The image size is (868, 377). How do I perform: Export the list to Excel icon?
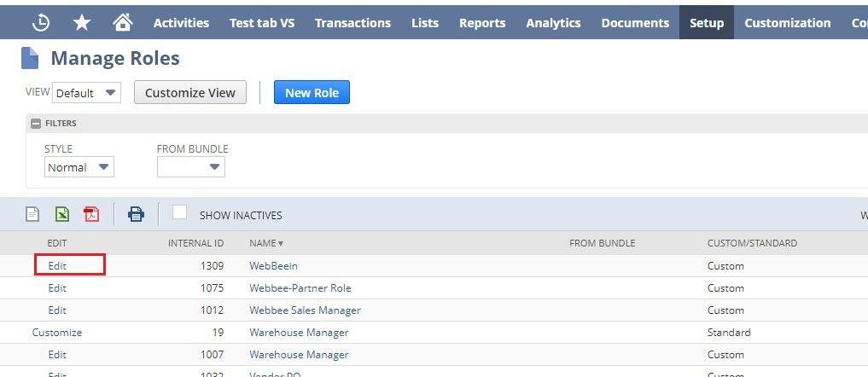(62, 214)
